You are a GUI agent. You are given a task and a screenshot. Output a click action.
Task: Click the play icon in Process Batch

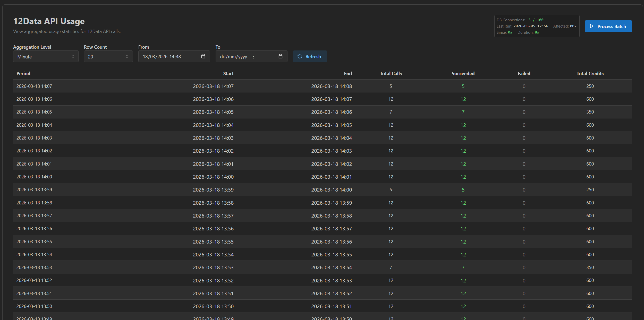point(592,26)
